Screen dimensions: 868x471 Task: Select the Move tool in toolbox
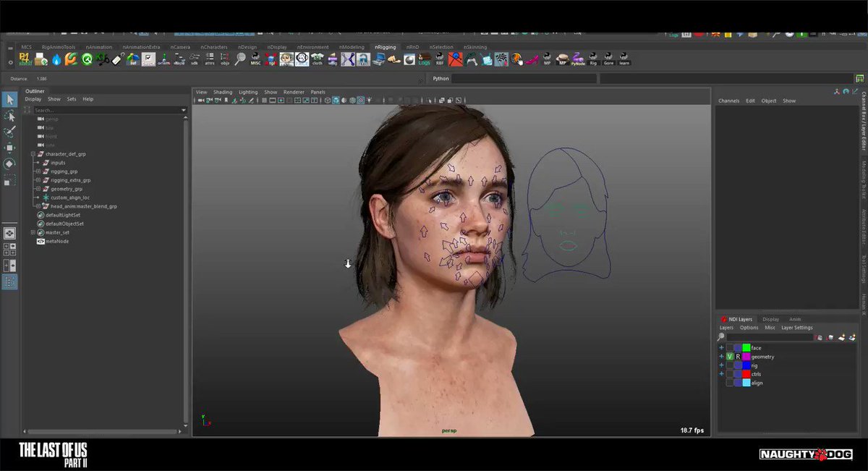pyautogui.click(x=9, y=148)
